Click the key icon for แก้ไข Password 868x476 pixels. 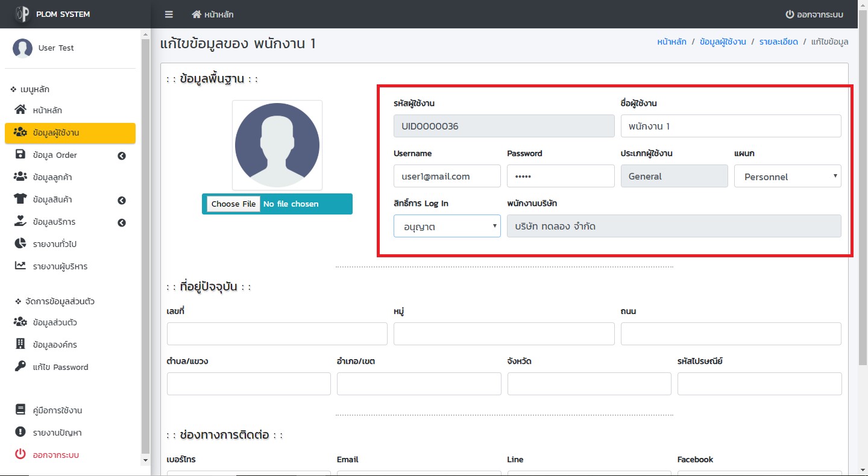20,366
